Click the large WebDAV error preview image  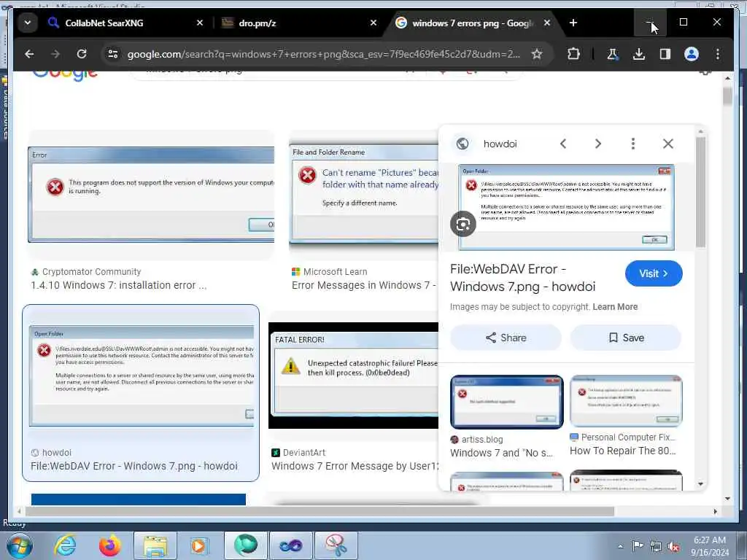tap(566, 207)
